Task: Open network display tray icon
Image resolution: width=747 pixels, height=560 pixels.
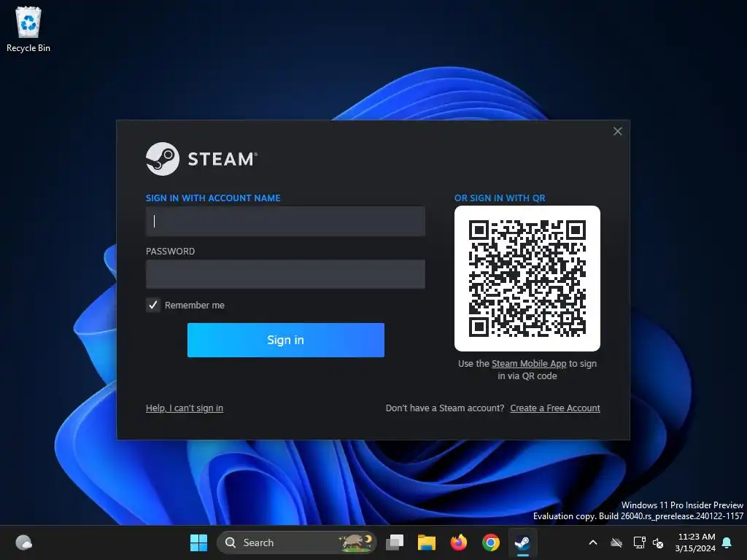Action: point(639,542)
